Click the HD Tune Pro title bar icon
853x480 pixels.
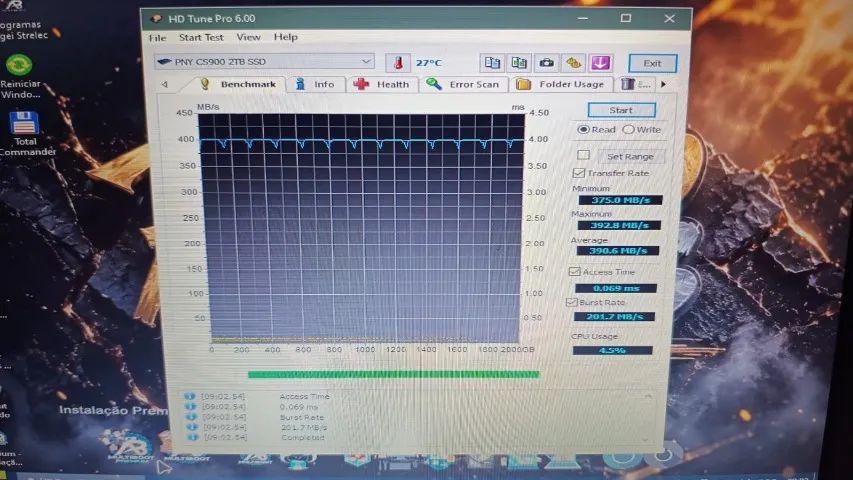pyautogui.click(x=156, y=19)
